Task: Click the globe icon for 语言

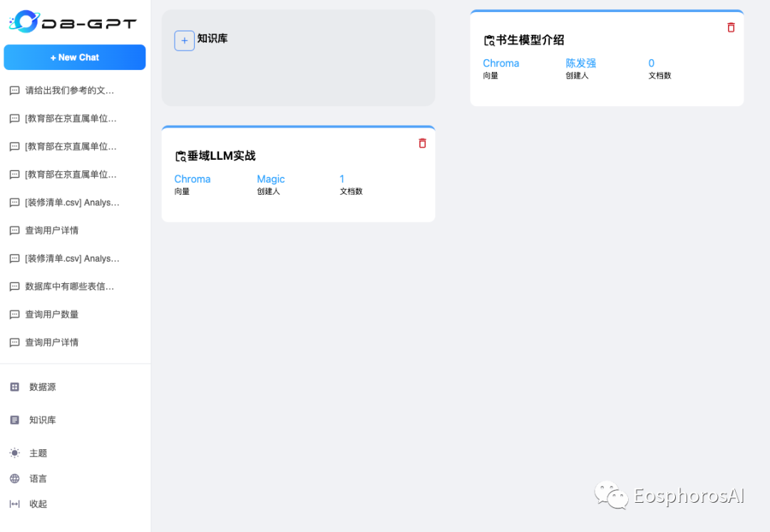Action: pyautogui.click(x=15, y=479)
